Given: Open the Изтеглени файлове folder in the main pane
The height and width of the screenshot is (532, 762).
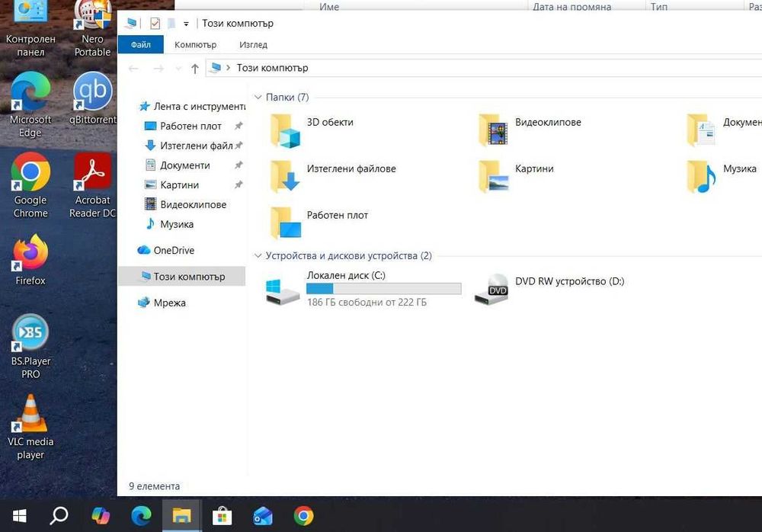Looking at the screenshot, I should [x=334, y=177].
